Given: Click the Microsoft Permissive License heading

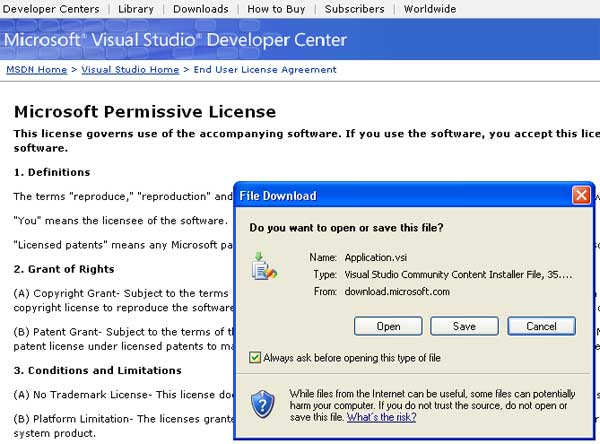Looking at the screenshot, I should pyautogui.click(x=145, y=112).
